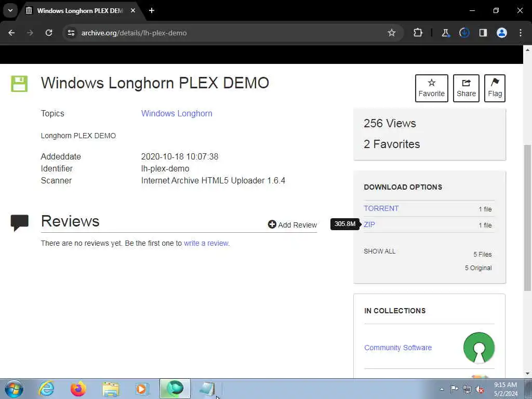Bookmark this page with the star icon
The height and width of the screenshot is (399, 532).
pos(392,33)
